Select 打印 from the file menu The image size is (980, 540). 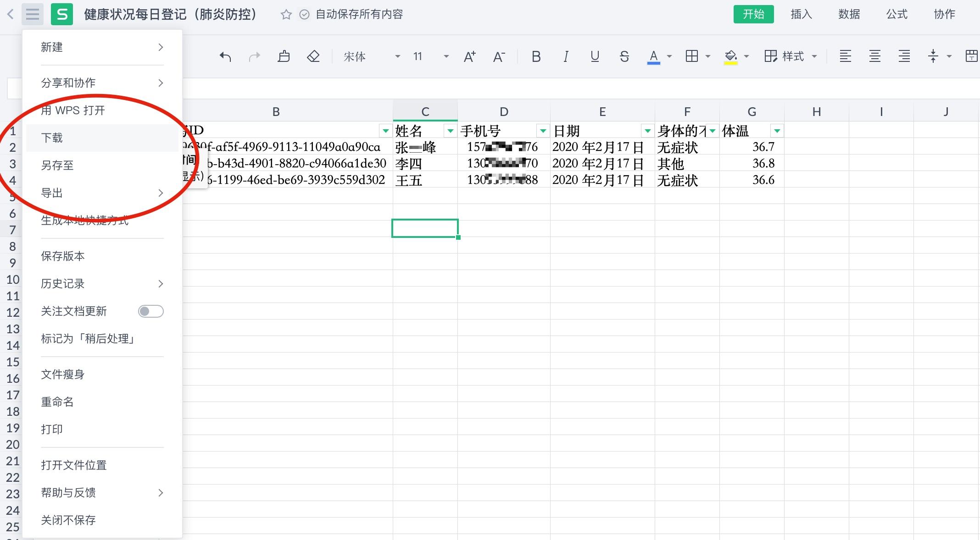click(x=53, y=428)
